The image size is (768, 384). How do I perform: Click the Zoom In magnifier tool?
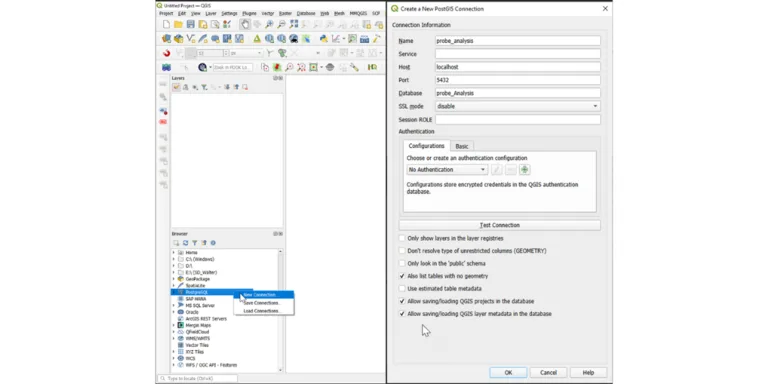coord(269,24)
